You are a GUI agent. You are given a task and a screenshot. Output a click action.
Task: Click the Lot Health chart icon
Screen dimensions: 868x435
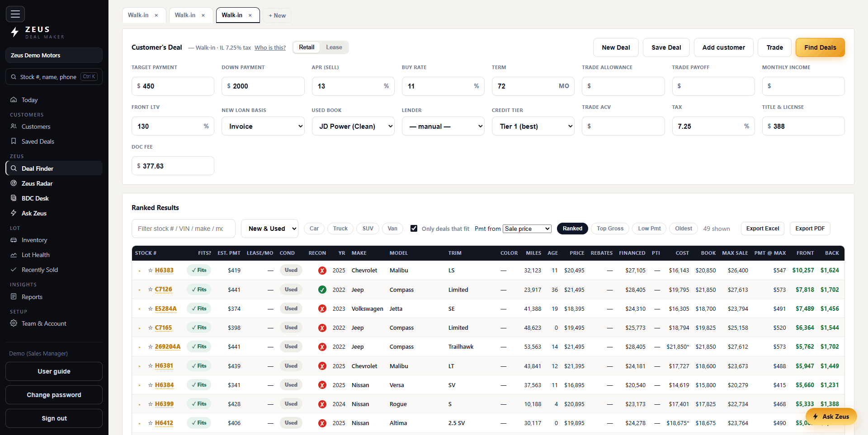pyautogui.click(x=14, y=255)
